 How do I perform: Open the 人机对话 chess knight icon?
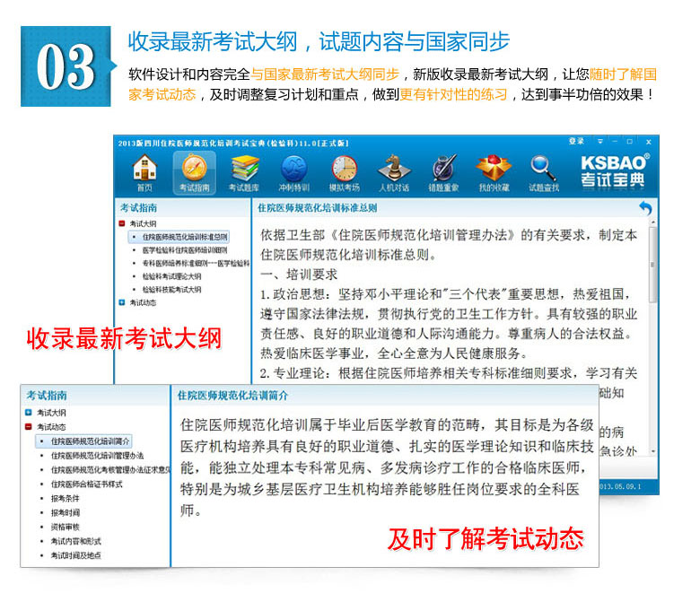[394, 173]
